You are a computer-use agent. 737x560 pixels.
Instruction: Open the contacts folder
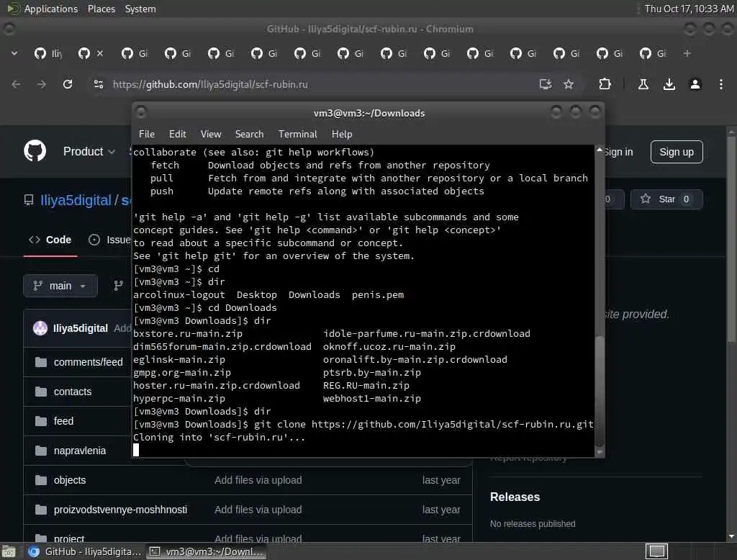tap(73, 392)
